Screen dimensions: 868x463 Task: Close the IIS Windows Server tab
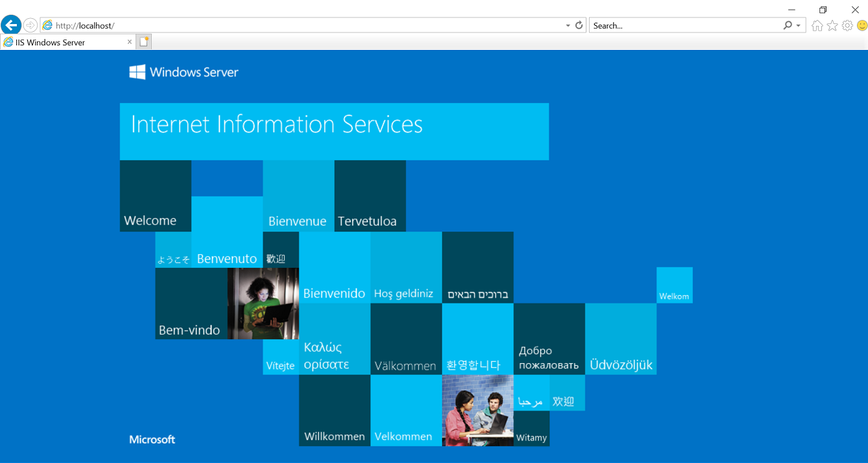coord(130,42)
